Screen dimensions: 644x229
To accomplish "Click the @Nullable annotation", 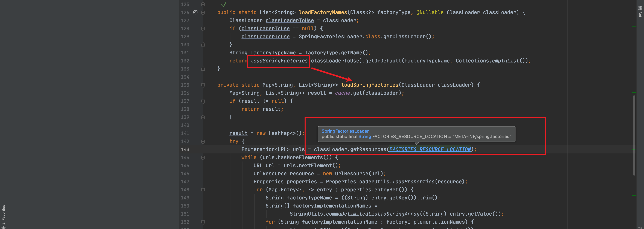I will 430,12.
